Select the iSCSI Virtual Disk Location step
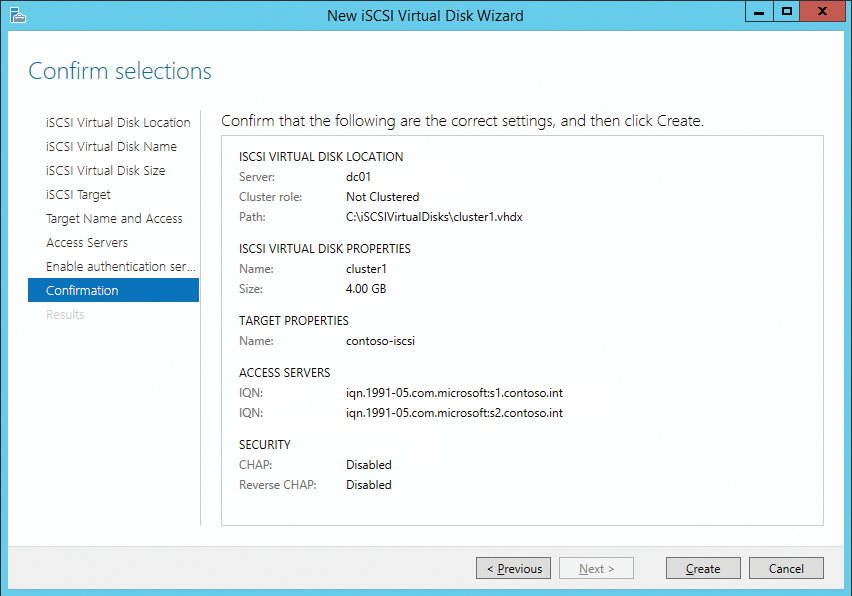 click(x=118, y=122)
